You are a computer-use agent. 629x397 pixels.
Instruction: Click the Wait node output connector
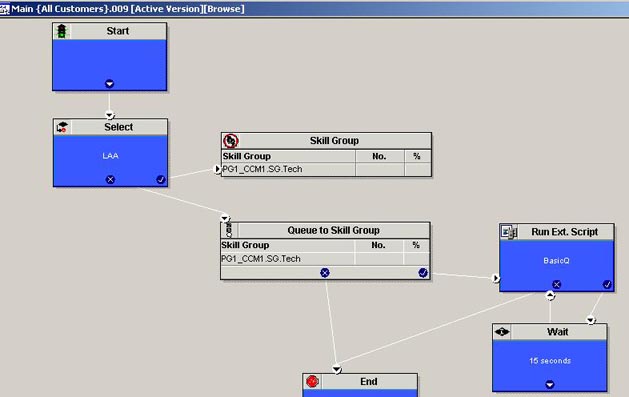point(550,384)
